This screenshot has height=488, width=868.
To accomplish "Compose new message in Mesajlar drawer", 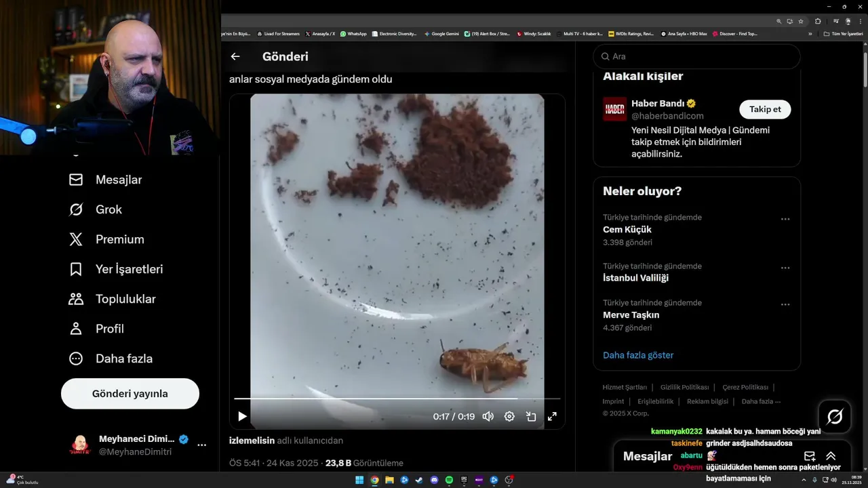I will coord(809,456).
